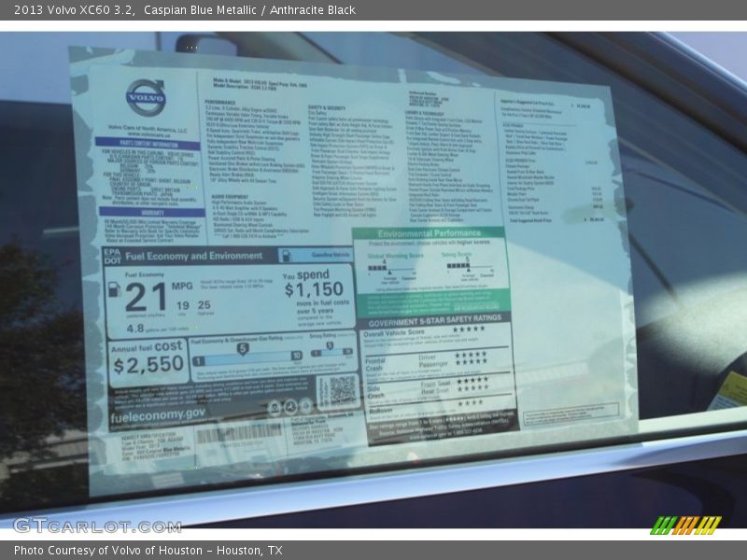The width and height of the screenshot is (747, 560).
Task: Click the small pump icon by Gasoline Vehicle
Action: pos(286,255)
